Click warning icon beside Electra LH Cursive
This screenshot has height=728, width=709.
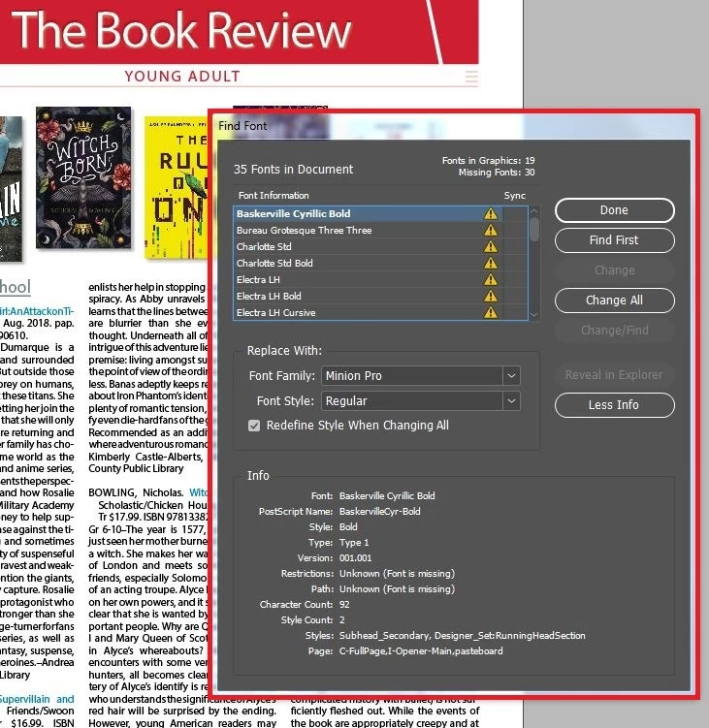pyautogui.click(x=491, y=313)
